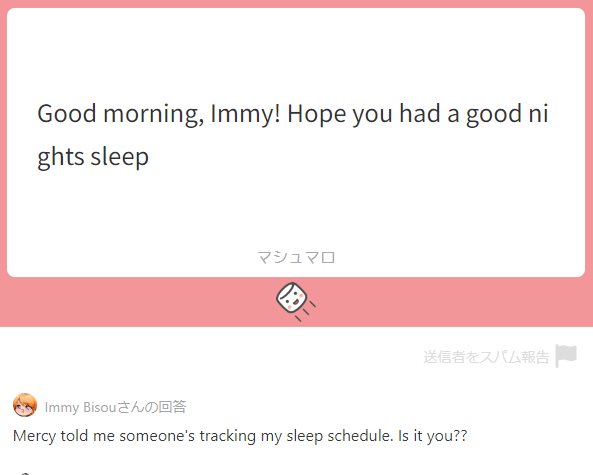Image resolution: width=593 pixels, height=475 pixels.
Task: Click the answer text starting 'Mercy told me'
Action: click(240, 436)
